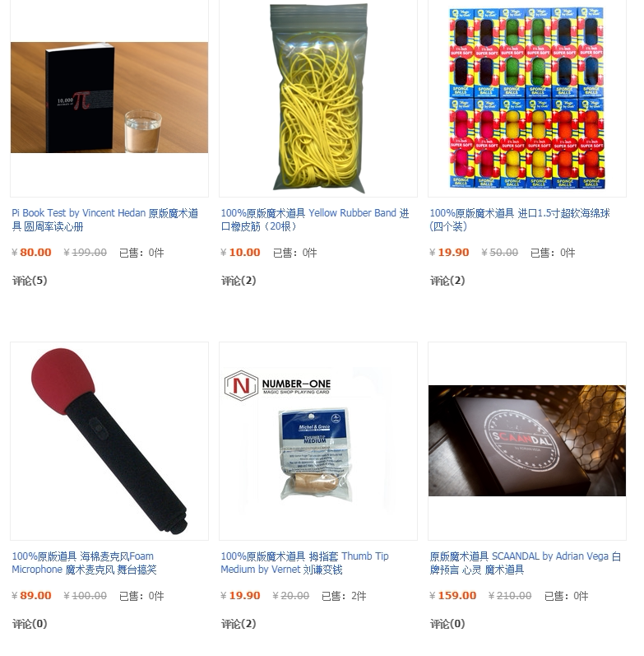The image size is (644, 656).
Task: View 评论(0) under the foam microphone
Action: tap(30, 624)
